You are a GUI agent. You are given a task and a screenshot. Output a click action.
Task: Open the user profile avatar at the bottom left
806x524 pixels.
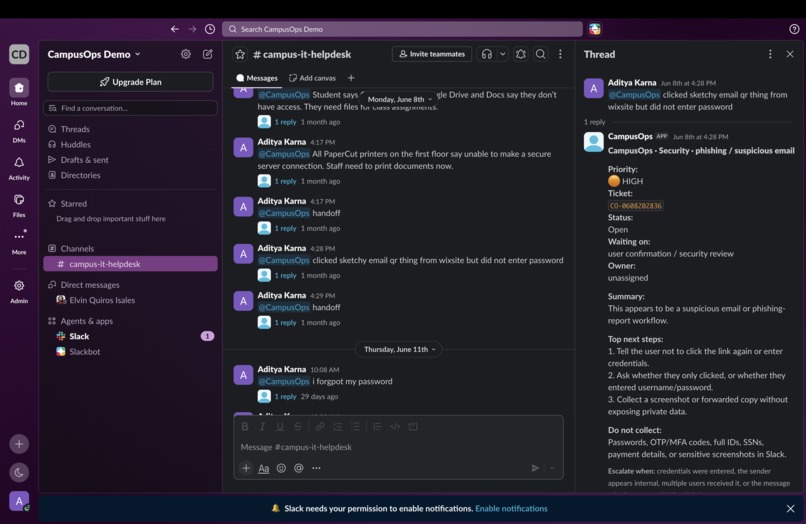point(19,501)
